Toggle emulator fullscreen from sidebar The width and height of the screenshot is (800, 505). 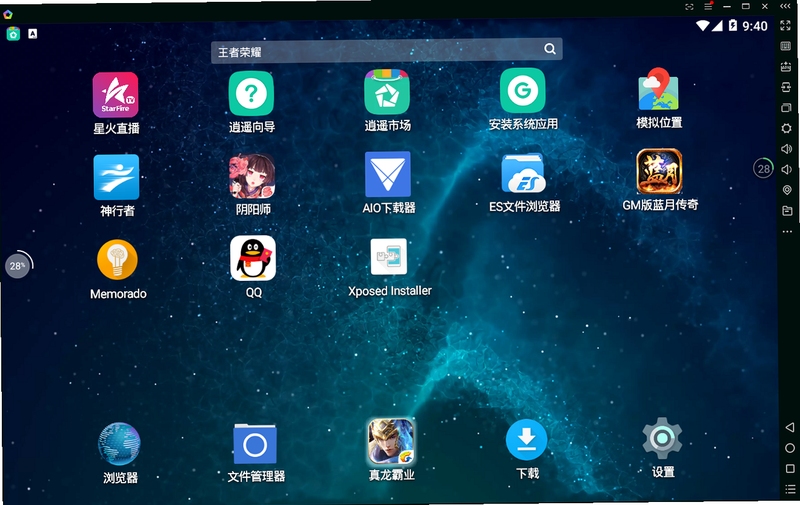(786, 25)
